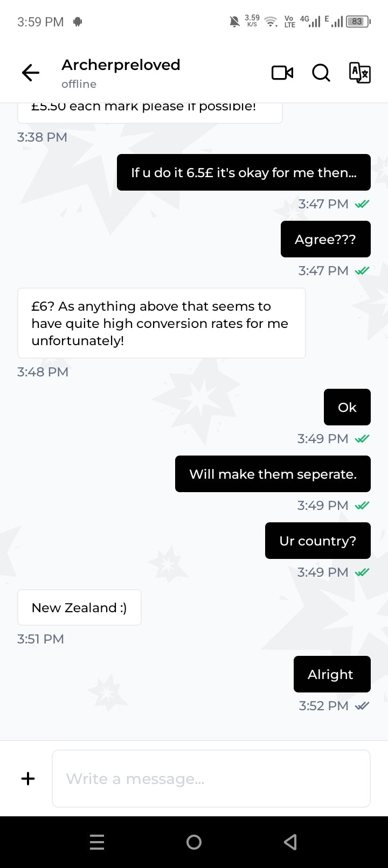Image resolution: width=388 pixels, height=868 pixels.
Task: Tap the 'Agree???' message bubble
Action: pos(325,239)
